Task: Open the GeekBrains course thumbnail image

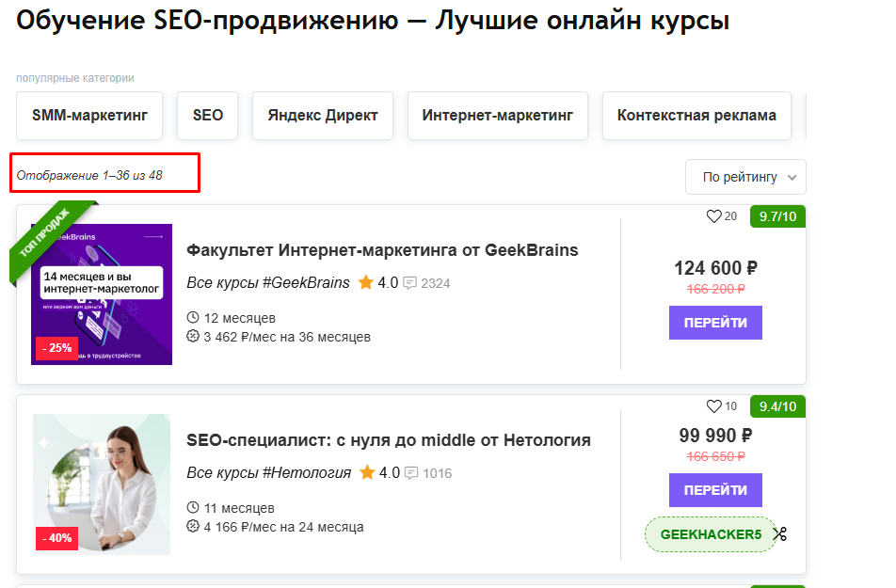Action: click(102, 294)
